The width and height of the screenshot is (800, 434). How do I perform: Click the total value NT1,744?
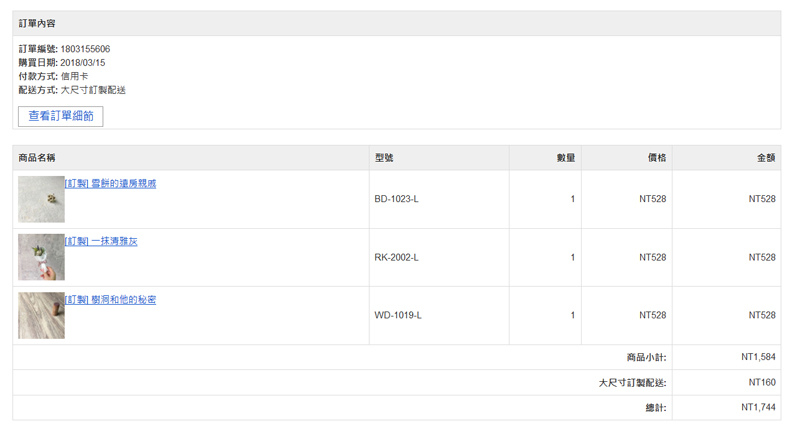point(758,407)
